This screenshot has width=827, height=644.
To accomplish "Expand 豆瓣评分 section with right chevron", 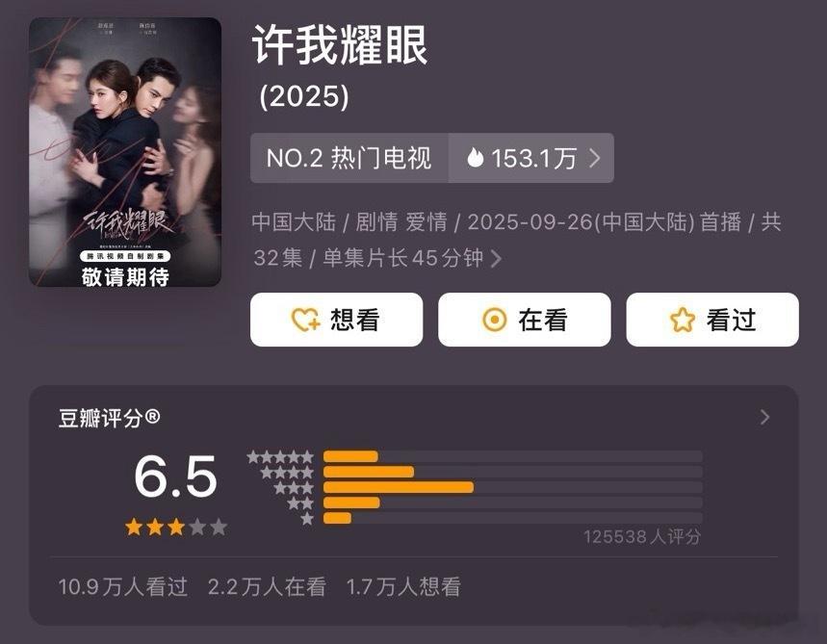I will pyautogui.click(x=764, y=417).
